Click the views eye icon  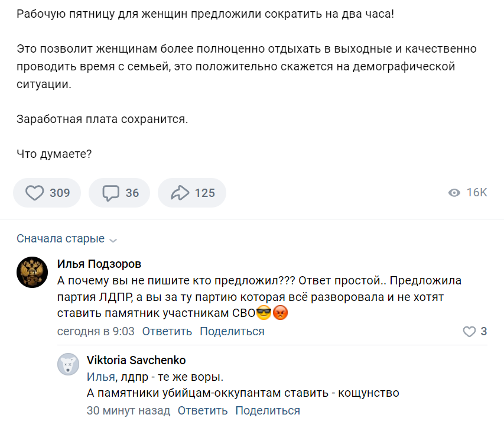454,193
